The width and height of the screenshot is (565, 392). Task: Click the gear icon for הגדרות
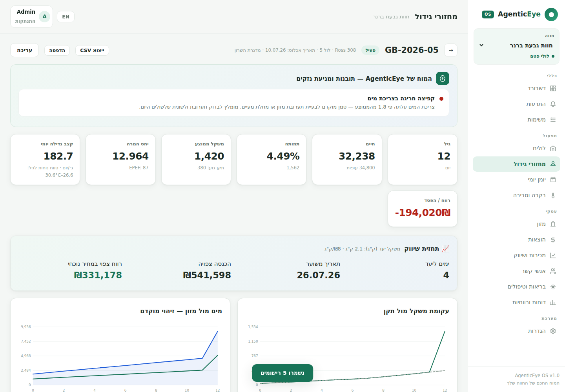click(553, 331)
